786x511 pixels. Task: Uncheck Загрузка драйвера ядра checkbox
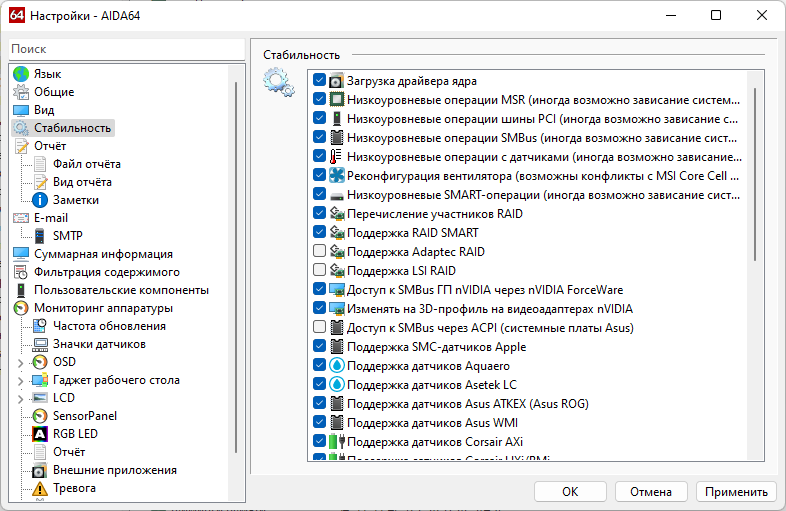[319, 80]
